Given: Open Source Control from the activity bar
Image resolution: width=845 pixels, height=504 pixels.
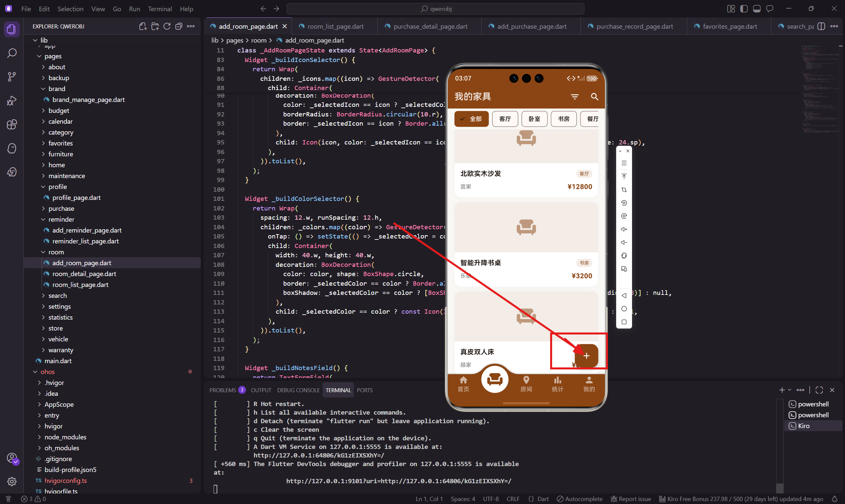Looking at the screenshot, I should coord(12,77).
